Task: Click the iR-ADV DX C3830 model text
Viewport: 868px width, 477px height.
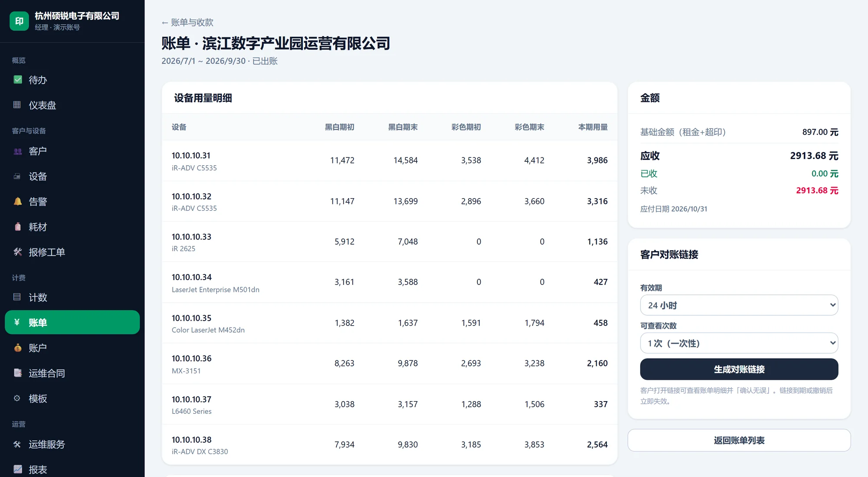Action: (200, 451)
